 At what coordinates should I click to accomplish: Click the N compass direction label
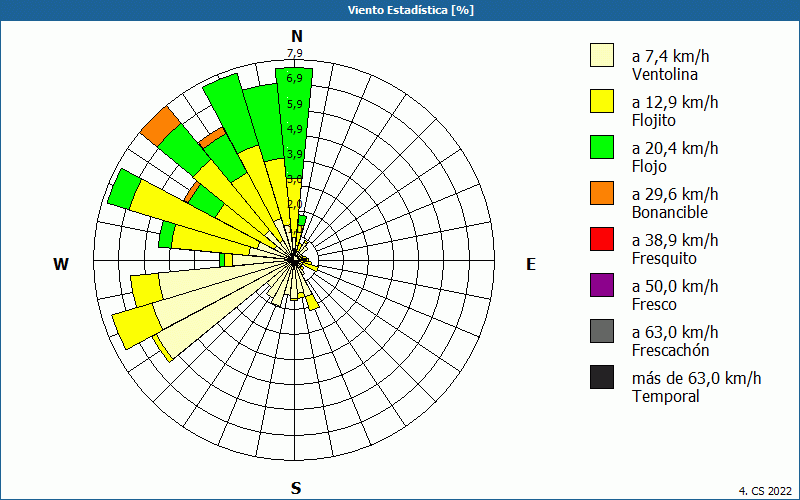[x=297, y=36]
